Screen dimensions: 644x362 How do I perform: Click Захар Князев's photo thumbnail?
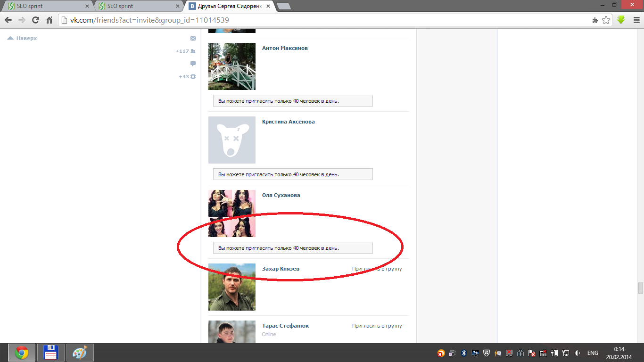click(x=232, y=287)
